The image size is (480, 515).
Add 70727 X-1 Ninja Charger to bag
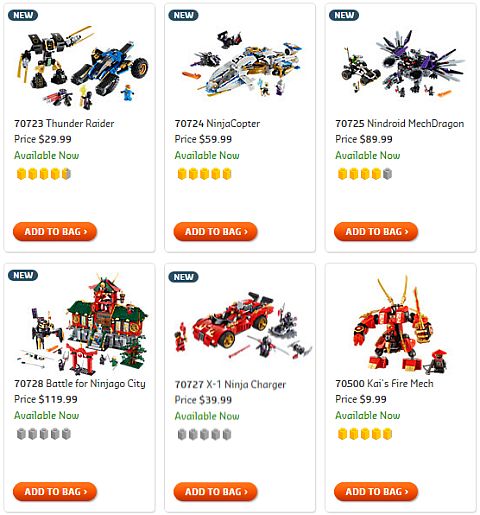[x=215, y=491]
